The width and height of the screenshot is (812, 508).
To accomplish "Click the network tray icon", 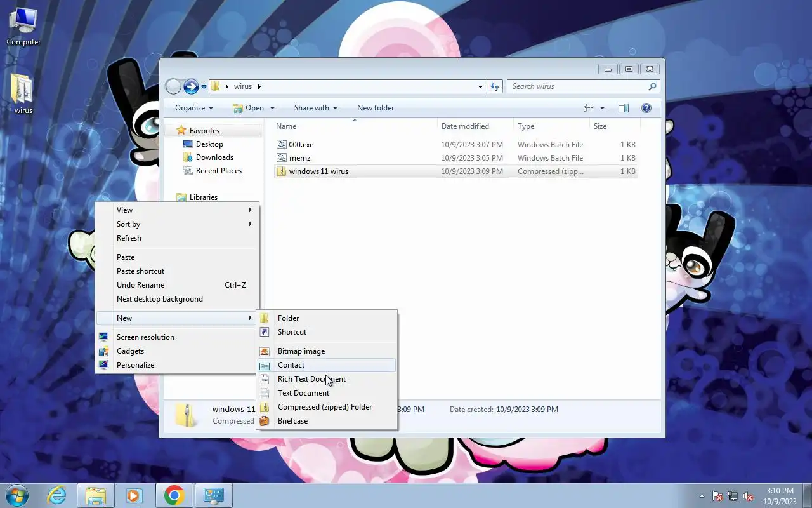I will [733, 496].
